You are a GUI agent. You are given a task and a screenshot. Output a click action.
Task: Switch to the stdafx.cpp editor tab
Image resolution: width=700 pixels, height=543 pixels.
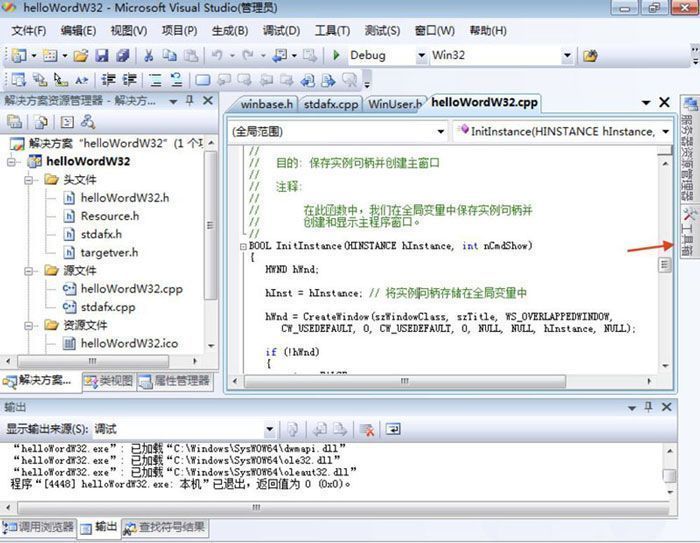331,104
